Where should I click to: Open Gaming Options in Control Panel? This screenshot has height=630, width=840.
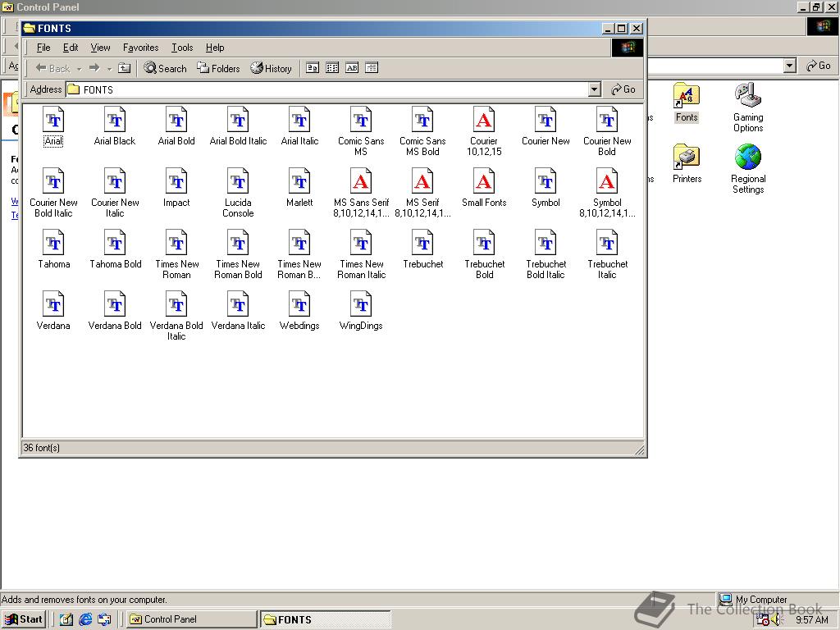(x=748, y=107)
